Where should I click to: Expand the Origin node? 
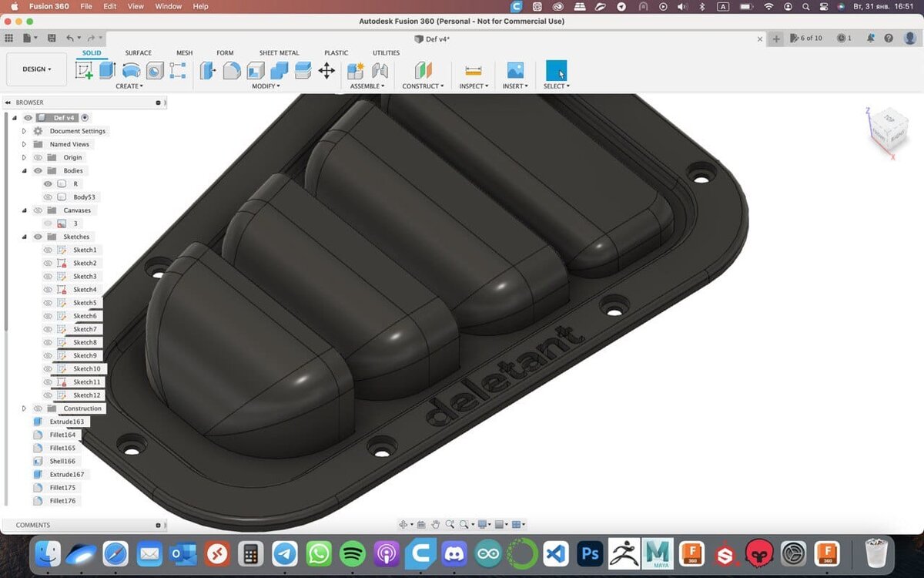tap(24, 158)
